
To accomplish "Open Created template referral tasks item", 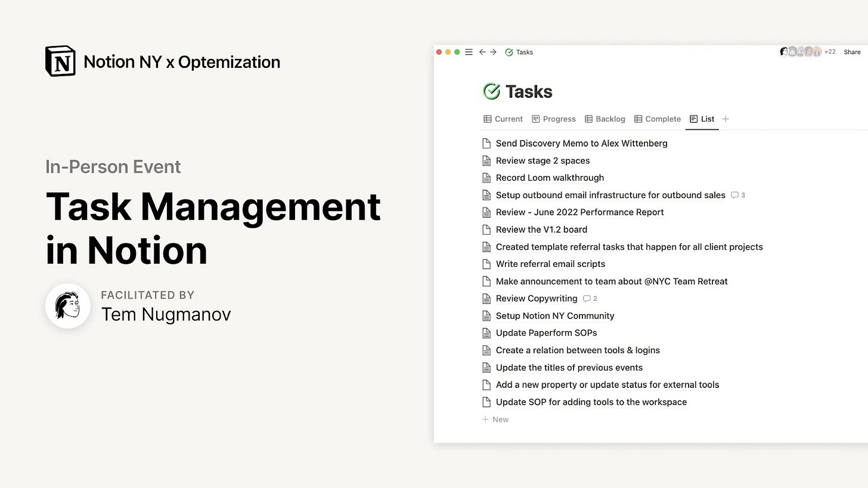I will [x=629, y=247].
